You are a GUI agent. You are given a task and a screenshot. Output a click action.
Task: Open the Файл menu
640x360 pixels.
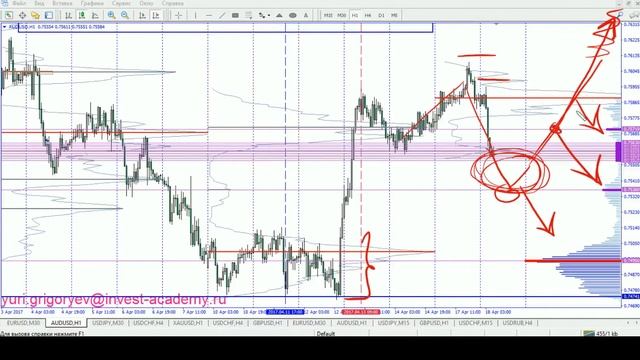tap(19, 3)
